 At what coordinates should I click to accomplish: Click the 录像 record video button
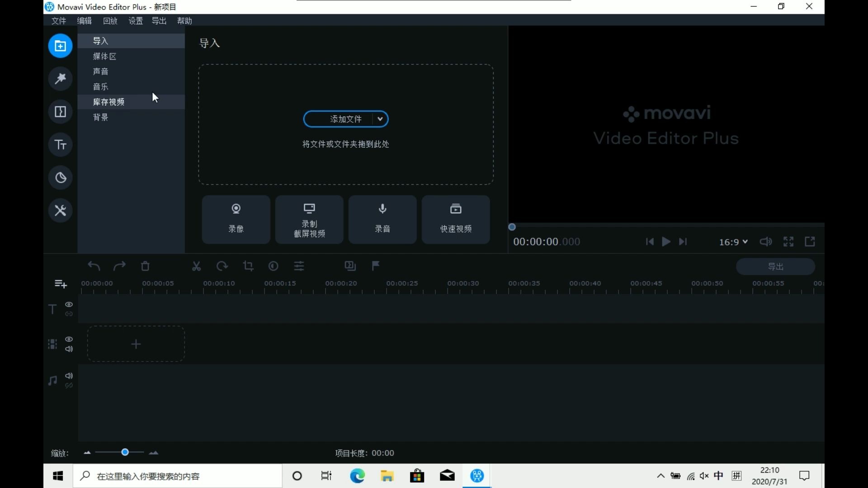coord(236,220)
